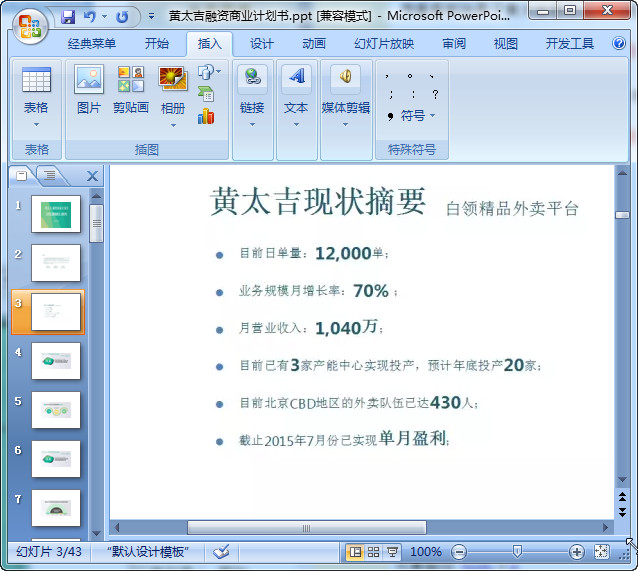Switch to Normal view
The image size is (638, 571).
click(355, 552)
